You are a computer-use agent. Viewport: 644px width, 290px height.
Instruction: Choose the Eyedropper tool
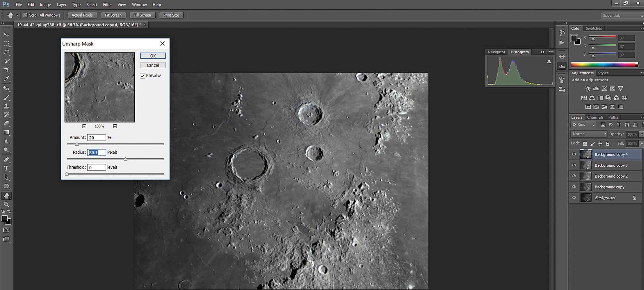pos(6,79)
